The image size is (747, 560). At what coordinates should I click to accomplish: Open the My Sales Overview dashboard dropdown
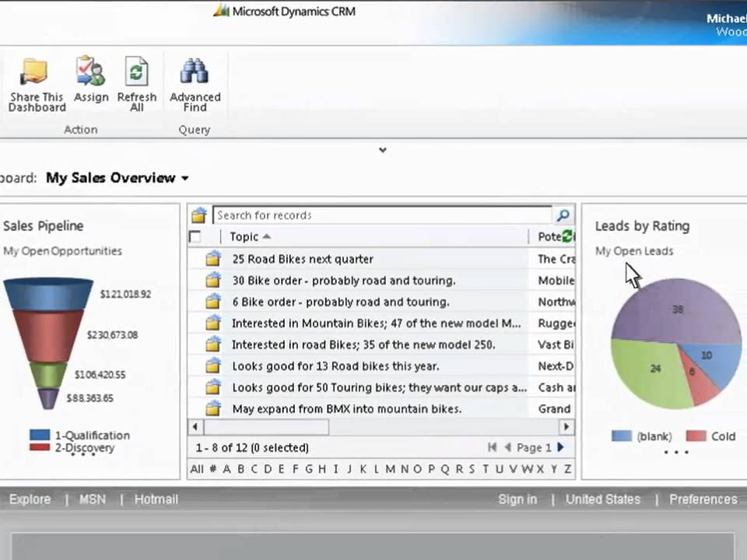(x=185, y=178)
